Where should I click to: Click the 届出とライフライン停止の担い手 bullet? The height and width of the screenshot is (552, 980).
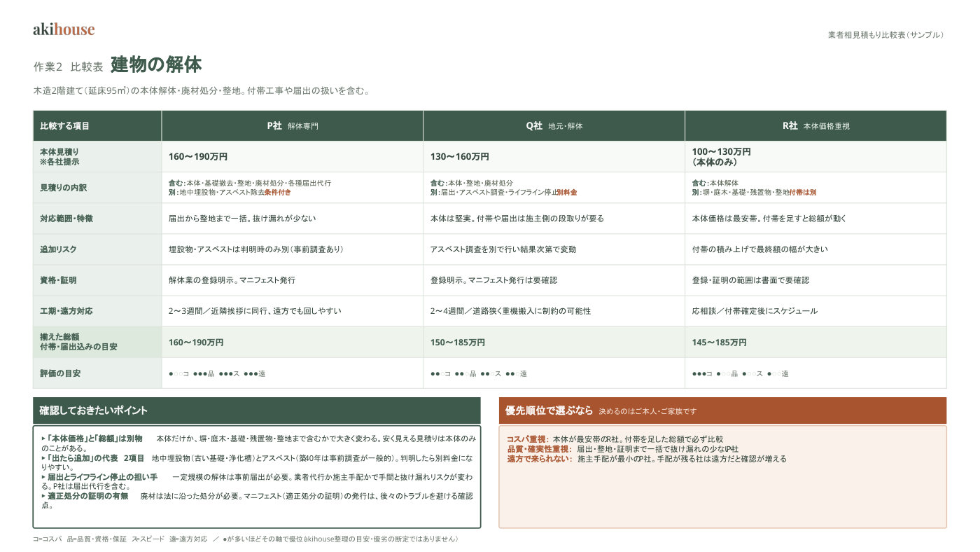(258, 481)
